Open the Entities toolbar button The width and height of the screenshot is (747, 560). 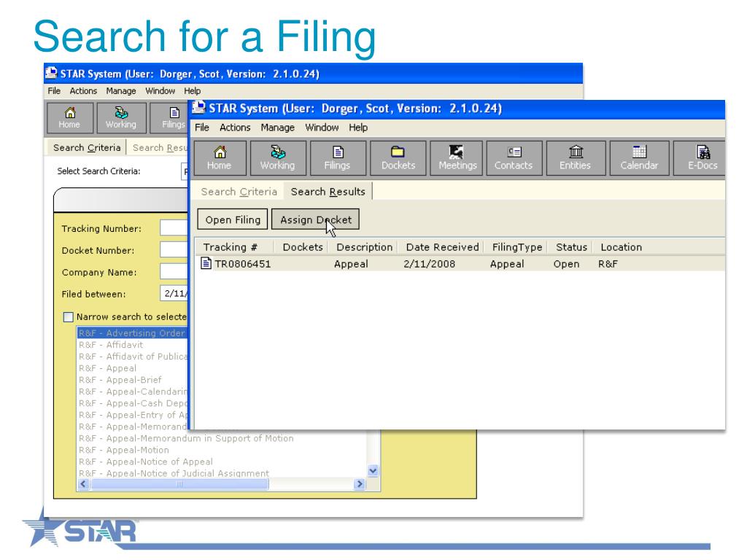[x=575, y=158]
